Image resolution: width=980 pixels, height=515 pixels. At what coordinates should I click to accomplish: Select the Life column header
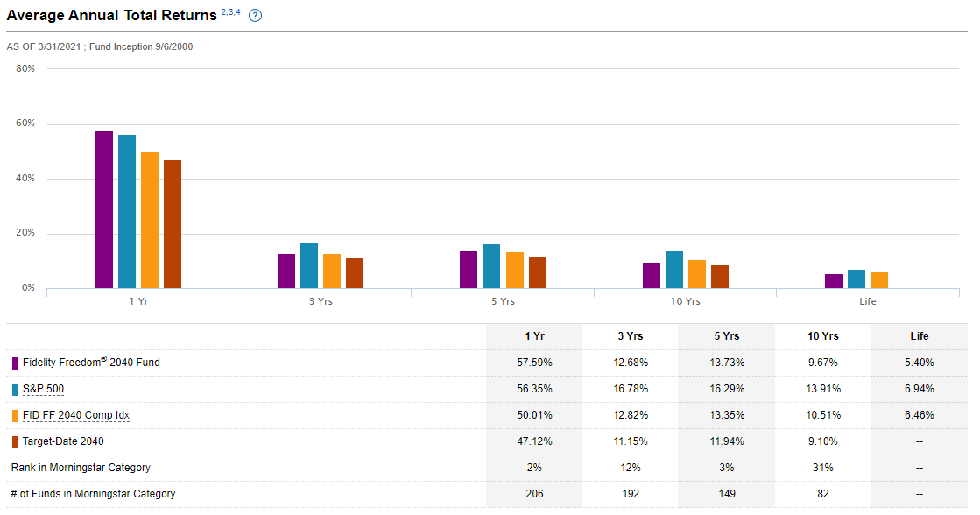point(919,336)
